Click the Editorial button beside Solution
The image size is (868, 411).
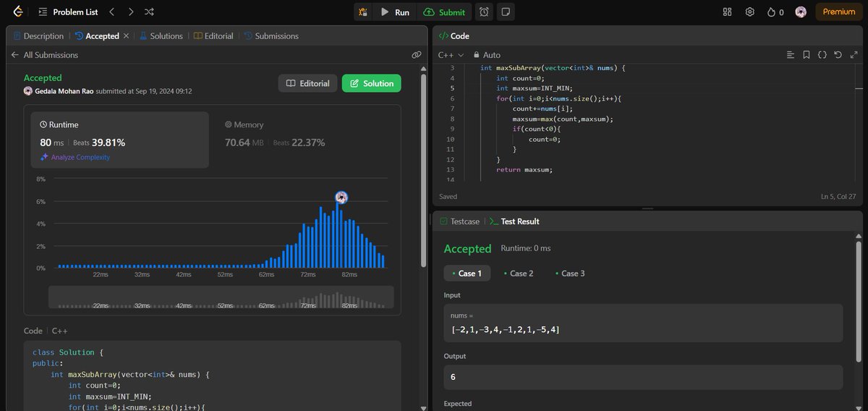click(308, 83)
